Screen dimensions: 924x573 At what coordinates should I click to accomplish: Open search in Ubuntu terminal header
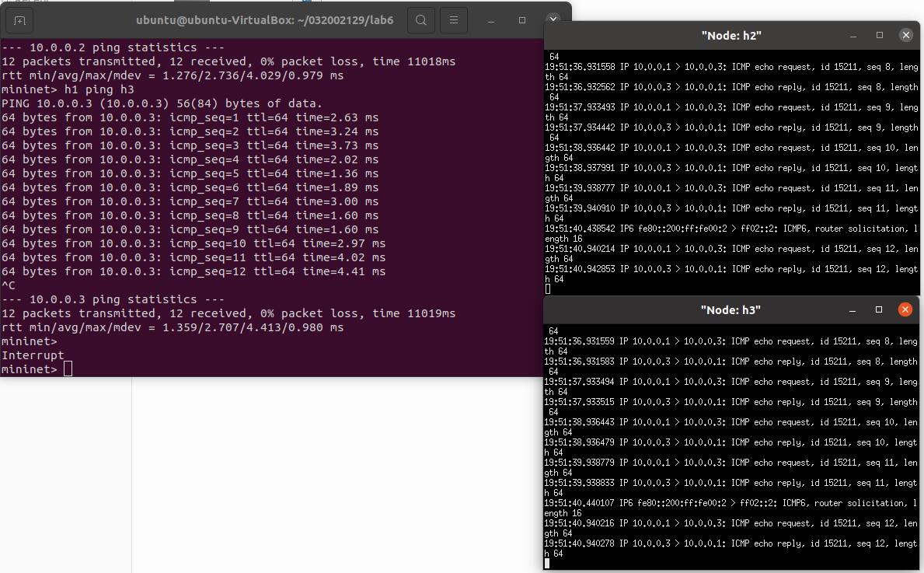tap(420, 20)
